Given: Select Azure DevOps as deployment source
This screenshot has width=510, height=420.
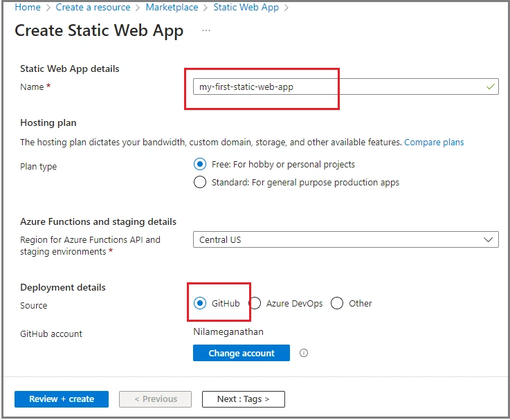Looking at the screenshot, I should pos(255,303).
